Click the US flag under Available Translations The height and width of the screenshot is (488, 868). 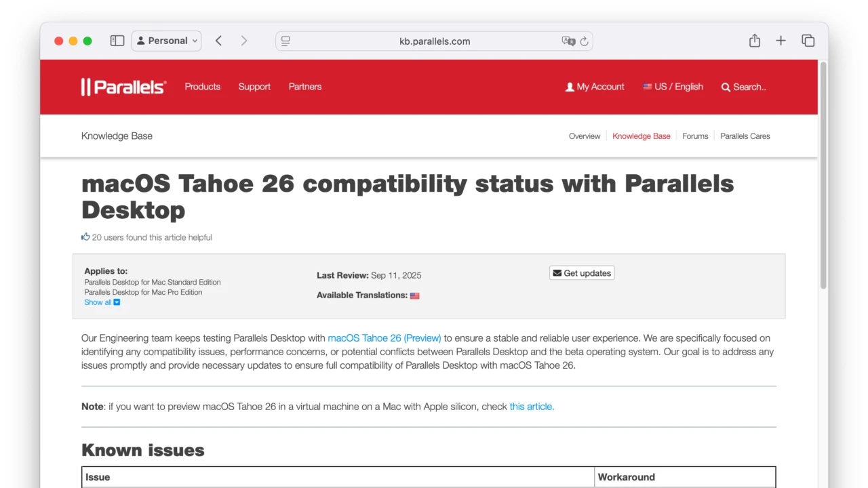(414, 296)
